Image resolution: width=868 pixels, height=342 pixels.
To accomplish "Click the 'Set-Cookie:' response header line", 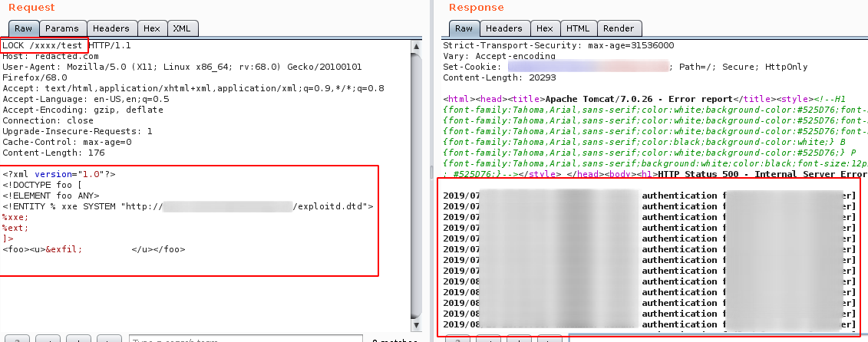I will (625, 67).
